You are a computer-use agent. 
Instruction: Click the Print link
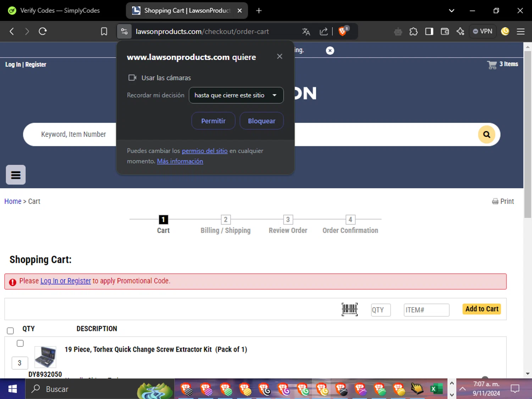pyautogui.click(x=503, y=201)
